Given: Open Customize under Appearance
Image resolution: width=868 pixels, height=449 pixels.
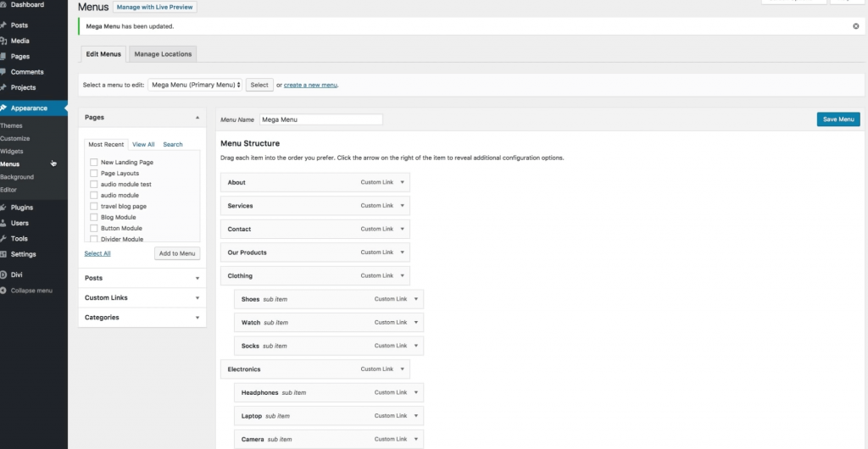Looking at the screenshot, I should (15, 138).
